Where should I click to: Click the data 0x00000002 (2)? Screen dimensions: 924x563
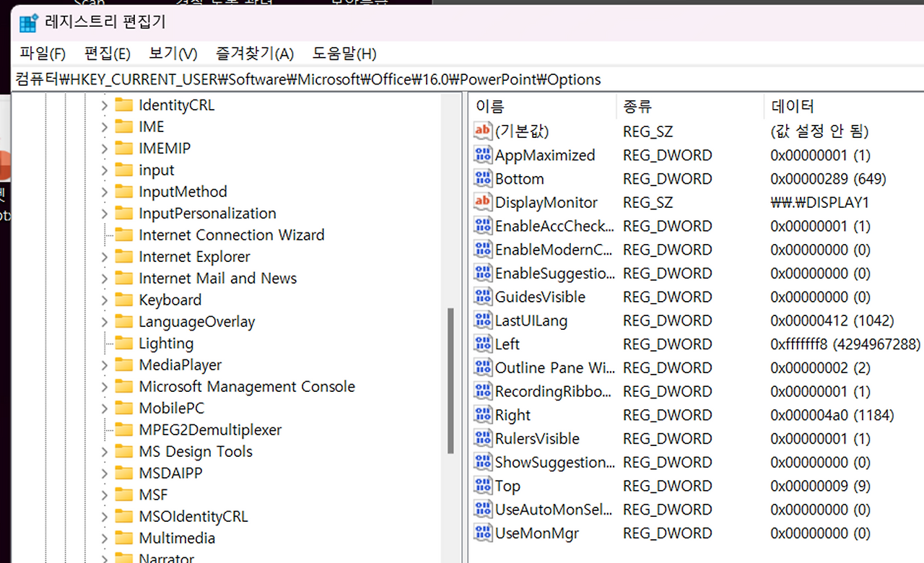point(820,367)
